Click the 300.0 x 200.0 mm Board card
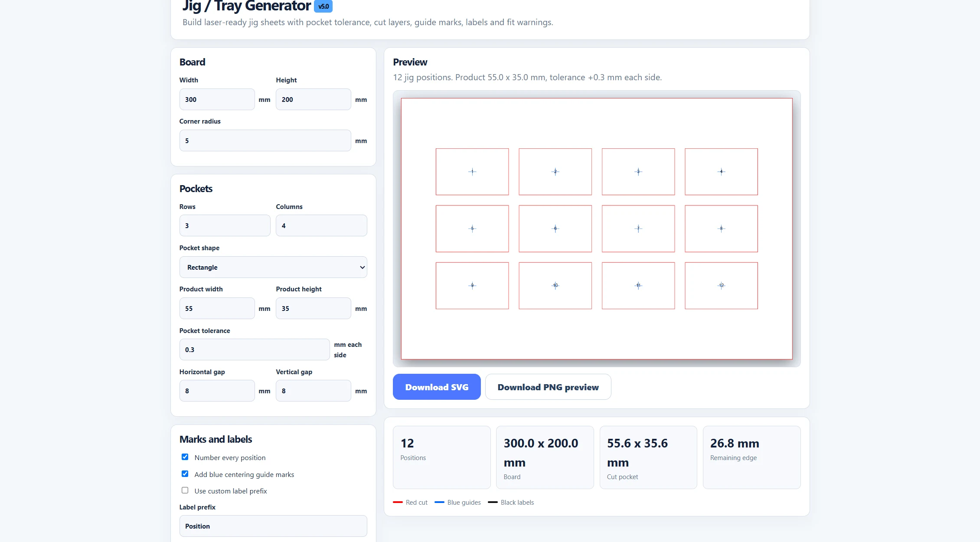 (545, 457)
